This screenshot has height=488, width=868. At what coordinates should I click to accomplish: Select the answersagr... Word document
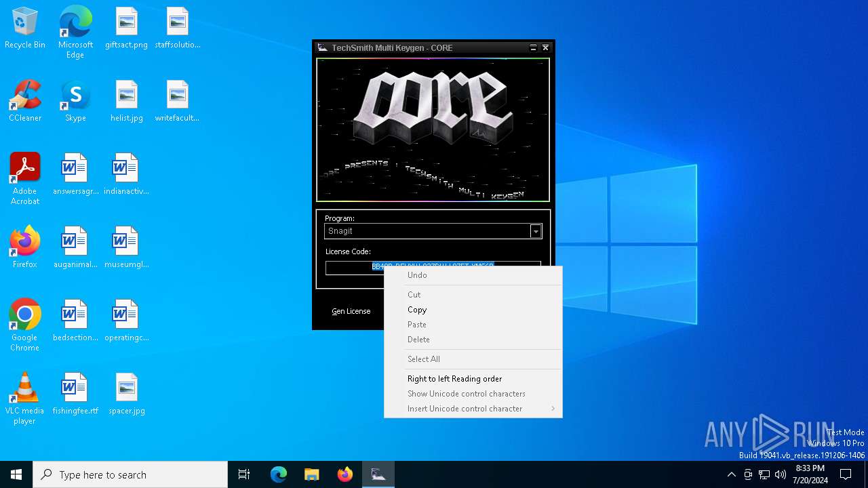click(x=75, y=175)
